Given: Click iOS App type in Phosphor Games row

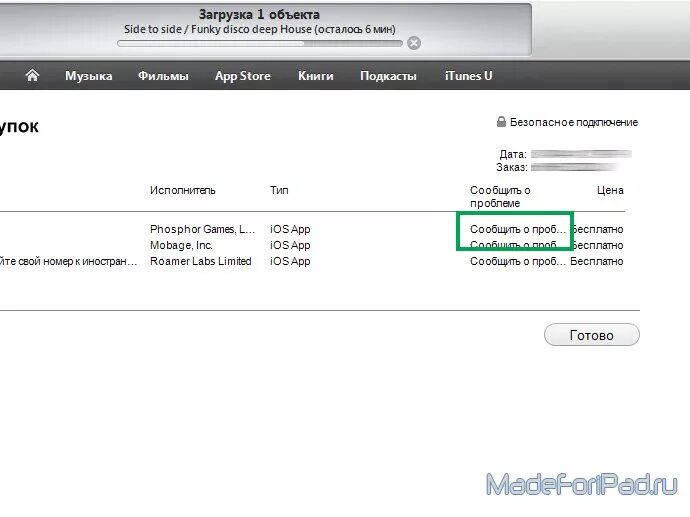Looking at the screenshot, I should [x=290, y=229].
